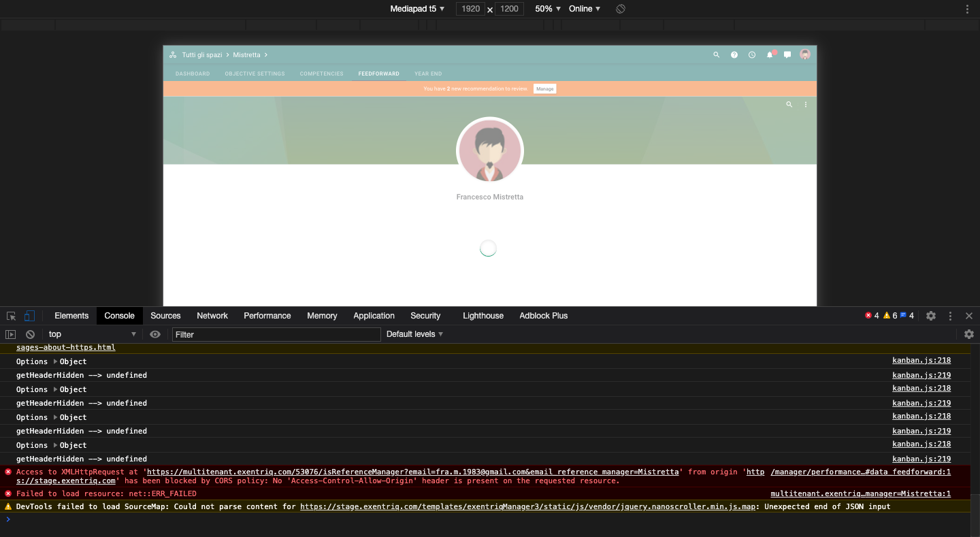Switch to the Network tab
This screenshot has width=980, height=537.
click(x=212, y=316)
